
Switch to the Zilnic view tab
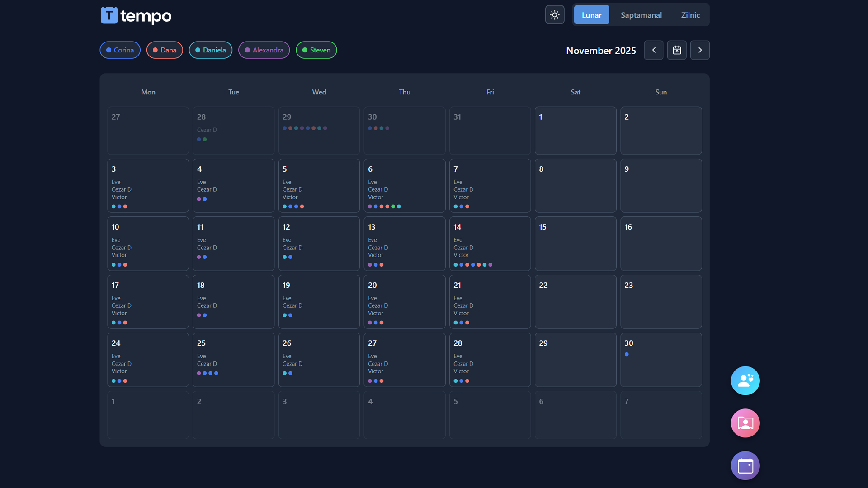click(690, 15)
